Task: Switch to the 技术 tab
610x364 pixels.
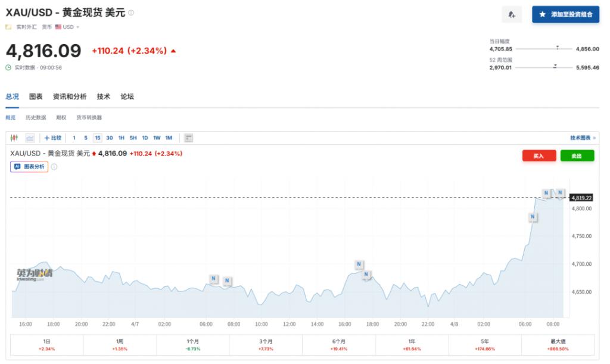Action: 104,97
